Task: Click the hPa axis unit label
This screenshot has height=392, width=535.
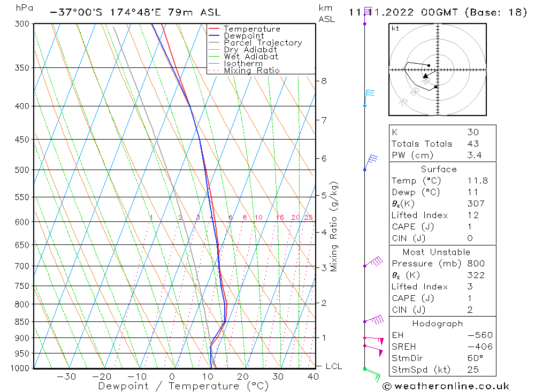Action: 25,8
